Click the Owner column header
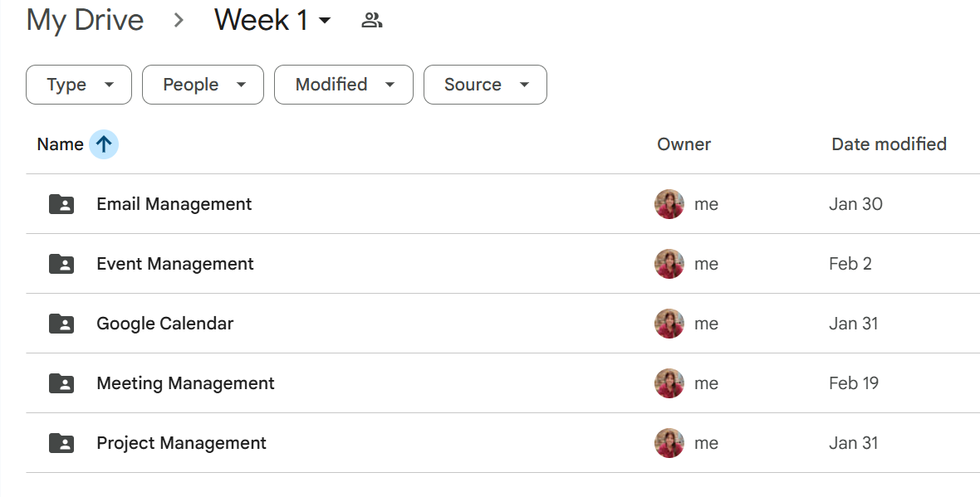 pyautogui.click(x=684, y=144)
